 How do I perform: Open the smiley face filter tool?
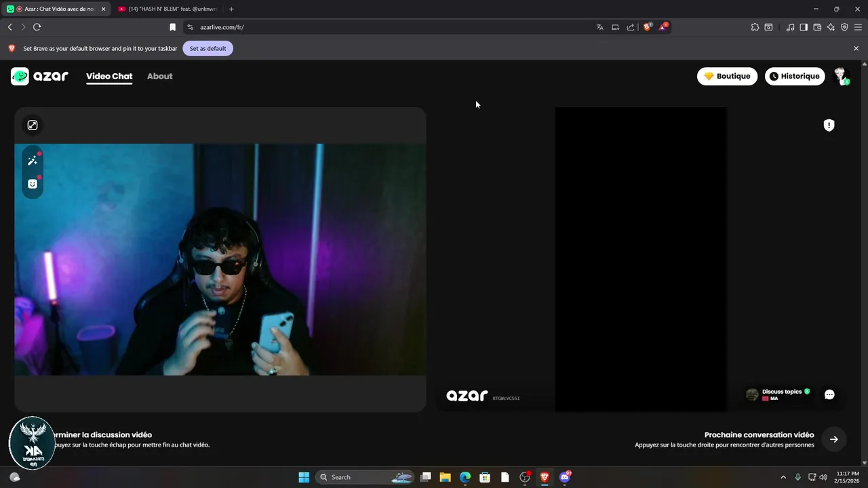[33, 184]
